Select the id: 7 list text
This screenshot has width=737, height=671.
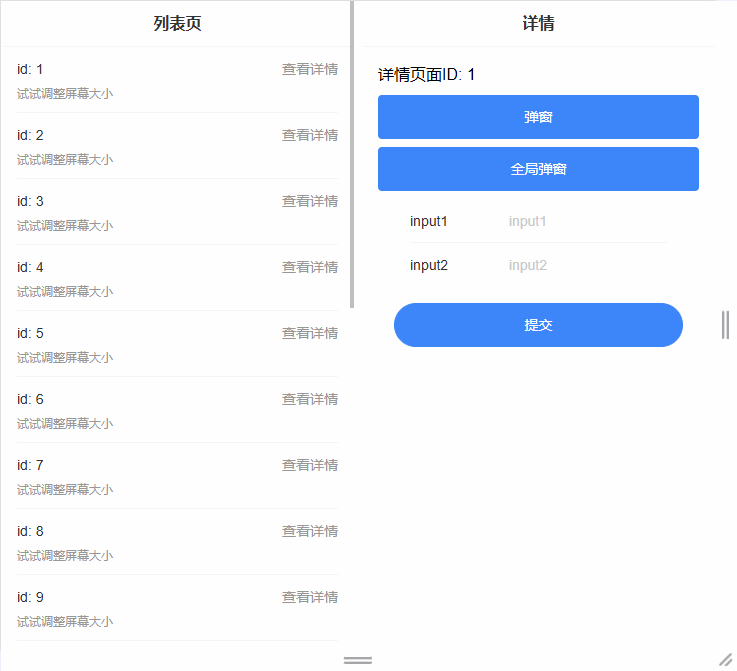30,465
